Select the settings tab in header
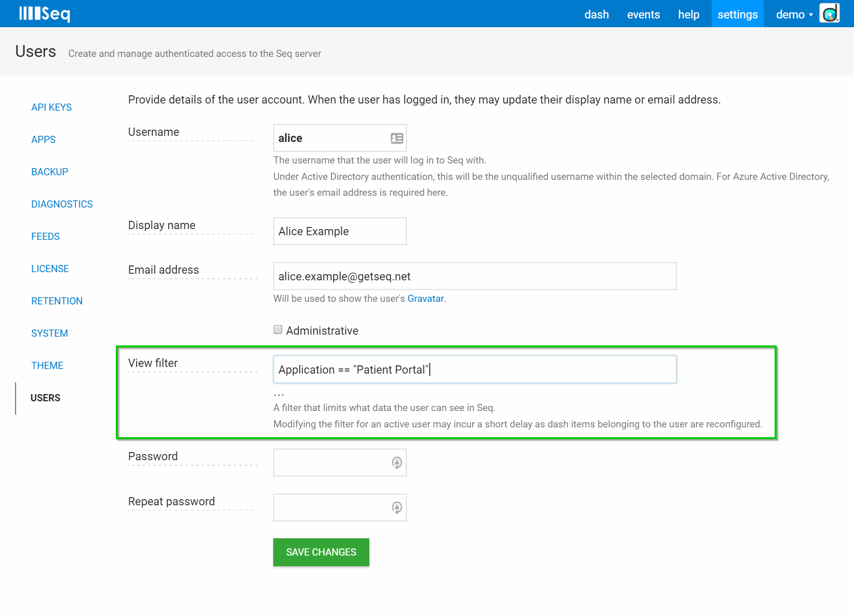The height and width of the screenshot is (616, 854). 738,14
